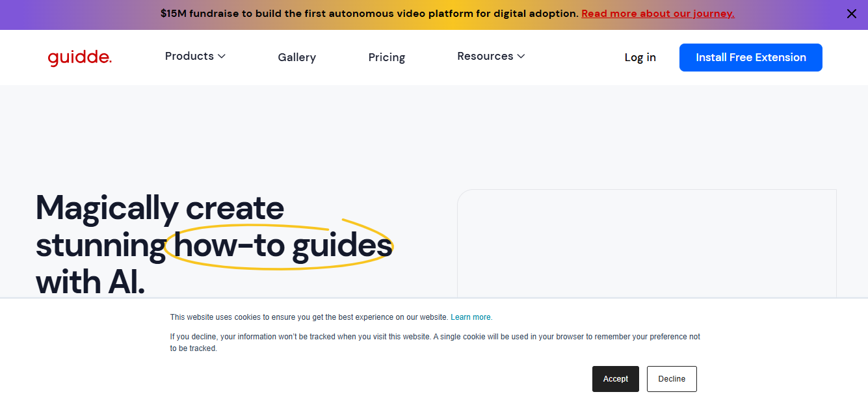Click the '$15M fundraise' banner text
The height and width of the screenshot is (405, 868).
click(x=369, y=13)
